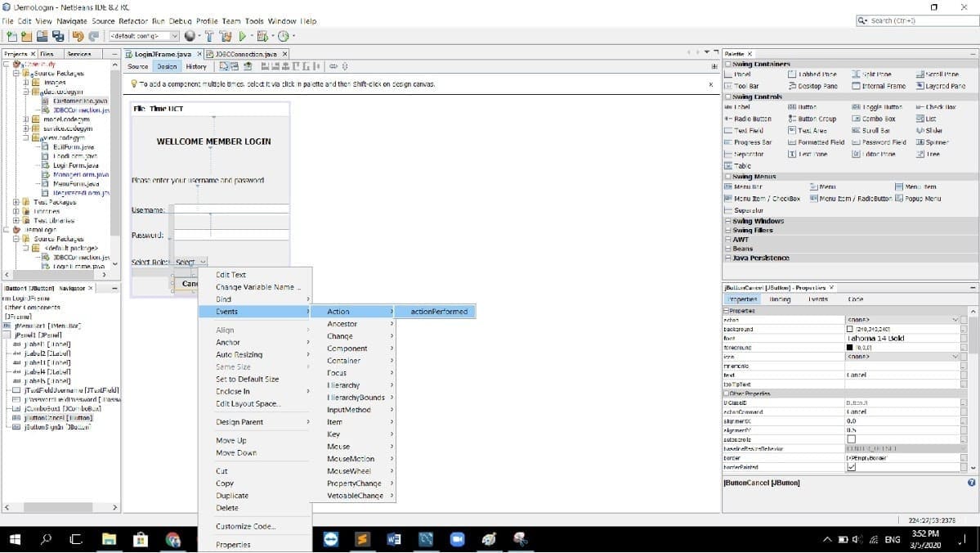Run the project with green play icon
Image resolution: width=980 pixels, height=553 pixels.
[x=242, y=36]
